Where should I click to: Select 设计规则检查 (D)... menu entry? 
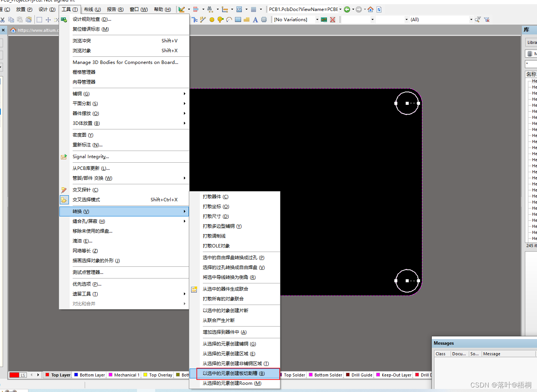[124, 19]
